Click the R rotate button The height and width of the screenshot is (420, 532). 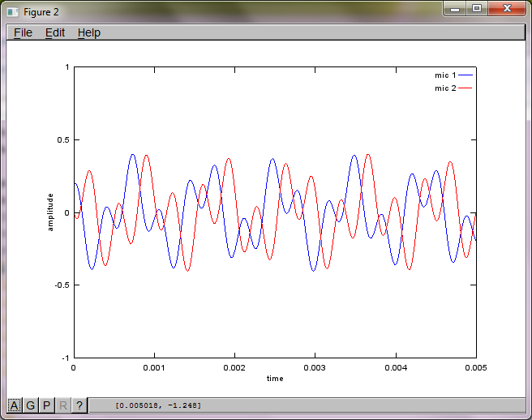63,405
